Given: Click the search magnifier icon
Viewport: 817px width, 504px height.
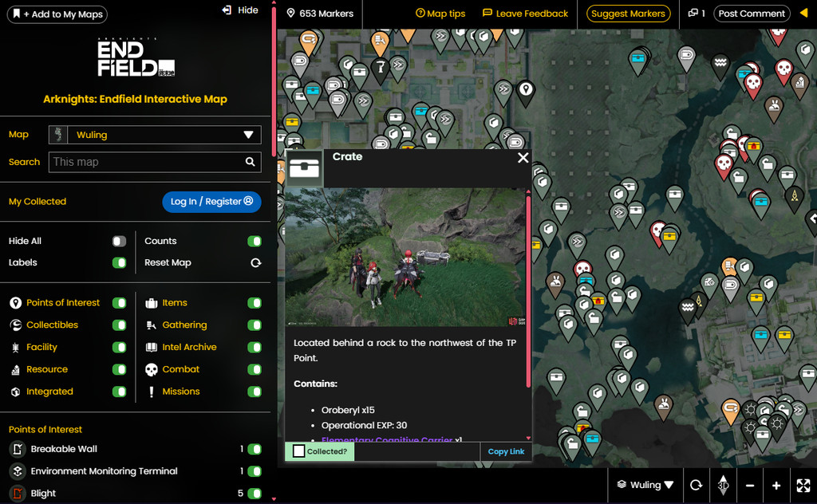Looking at the screenshot, I should pos(250,162).
